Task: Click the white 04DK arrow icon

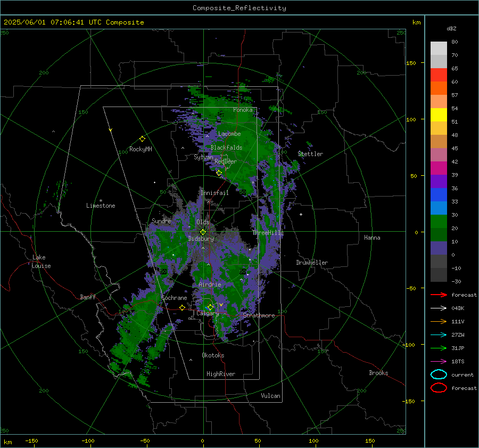Action: [x=439, y=308]
